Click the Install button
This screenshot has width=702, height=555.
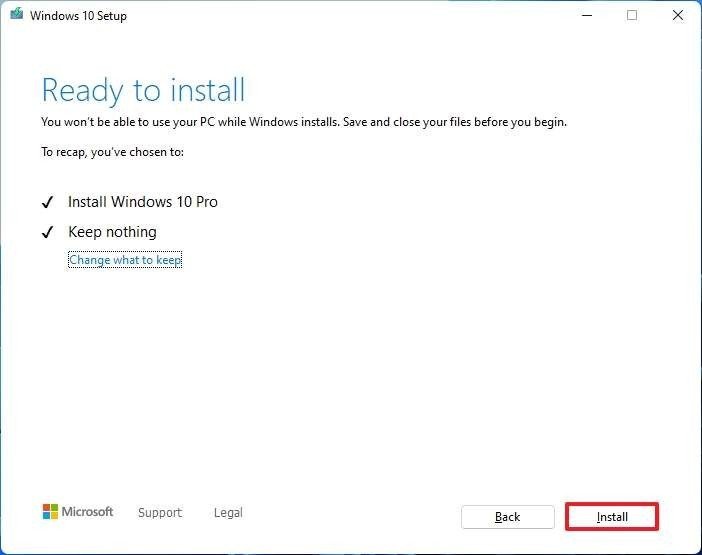tap(612, 517)
